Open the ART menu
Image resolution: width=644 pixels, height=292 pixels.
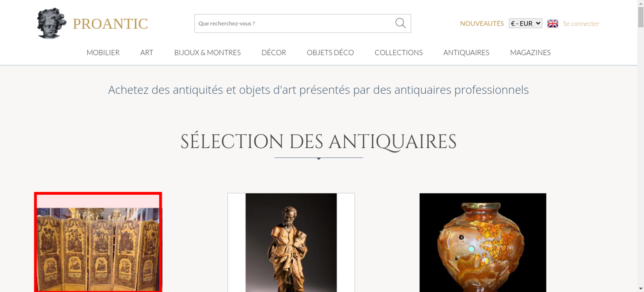[x=147, y=52]
